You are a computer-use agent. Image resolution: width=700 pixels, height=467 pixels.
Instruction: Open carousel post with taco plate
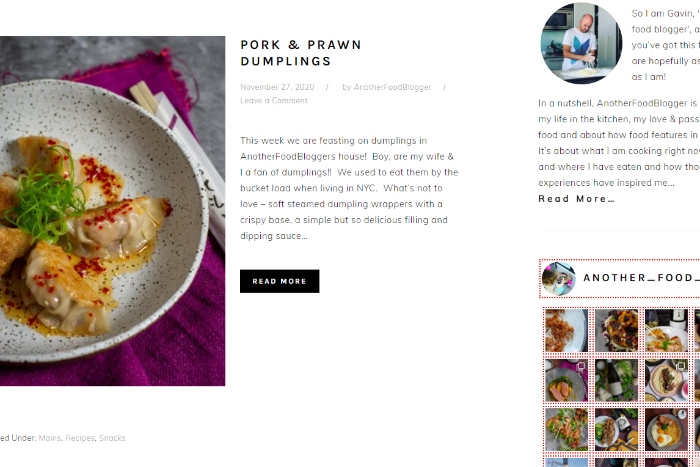coord(666,381)
